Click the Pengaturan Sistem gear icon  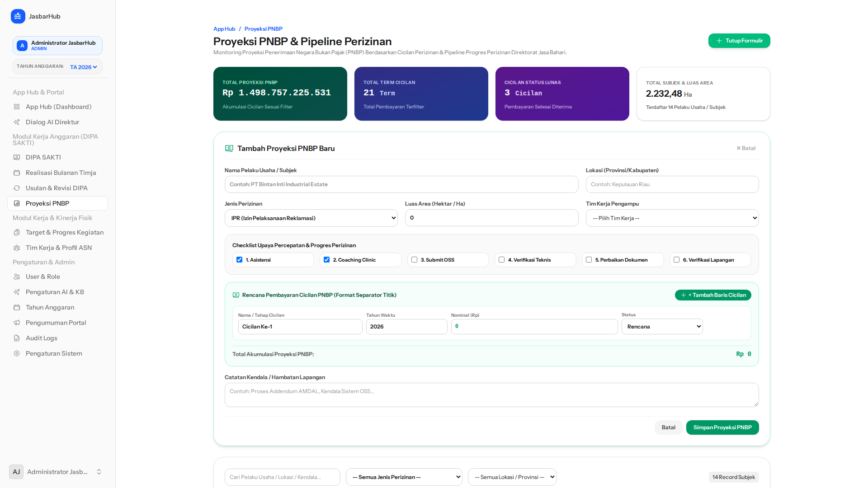[x=17, y=354]
